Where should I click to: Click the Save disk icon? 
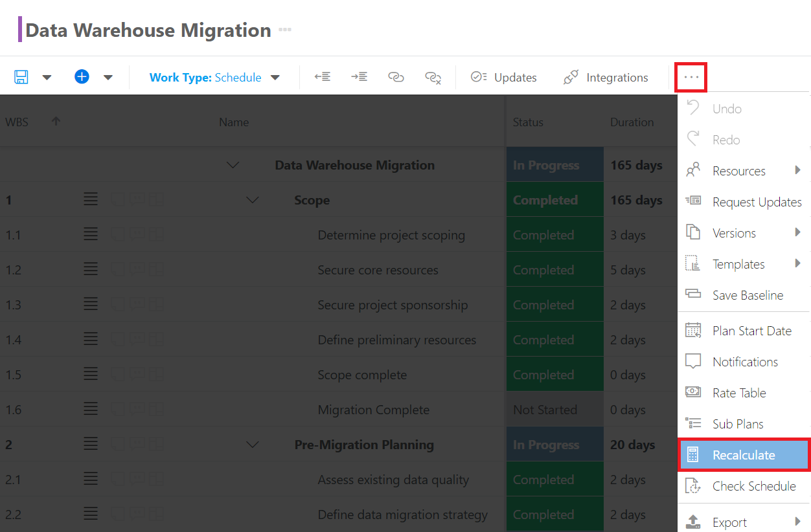(21, 77)
